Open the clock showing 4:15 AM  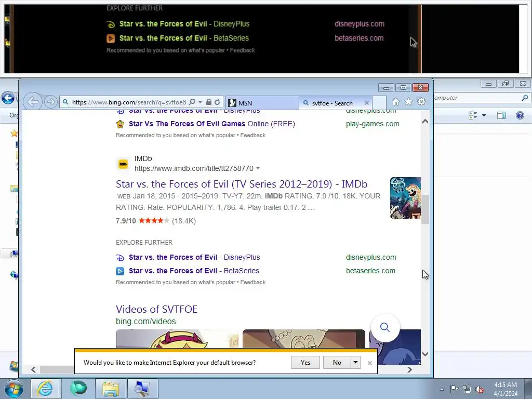pyautogui.click(x=506, y=389)
